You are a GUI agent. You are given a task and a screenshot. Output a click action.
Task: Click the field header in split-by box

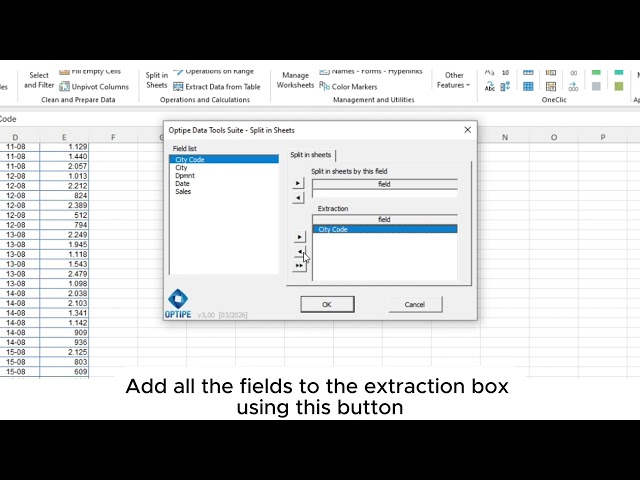[x=384, y=184]
